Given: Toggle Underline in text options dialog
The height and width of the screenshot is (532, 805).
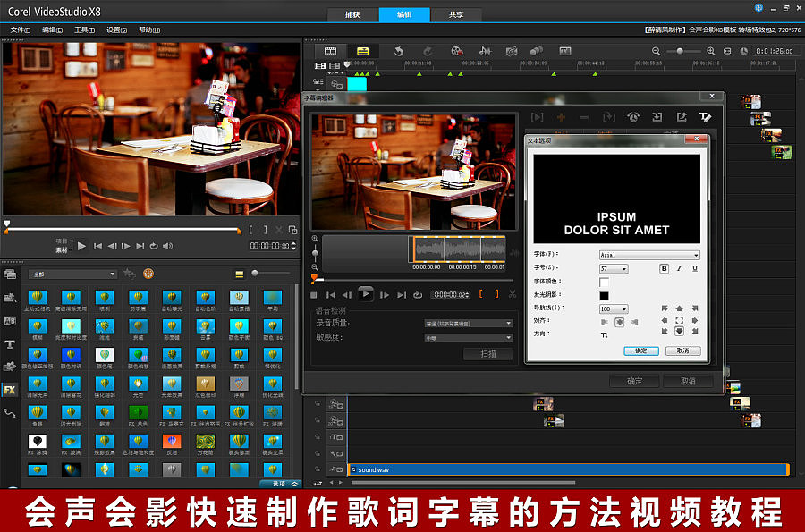Looking at the screenshot, I should click(x=695, y=268).
